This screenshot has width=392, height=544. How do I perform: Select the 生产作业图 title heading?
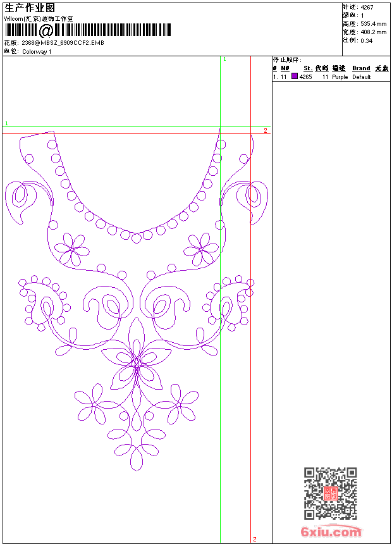point(30,8)
